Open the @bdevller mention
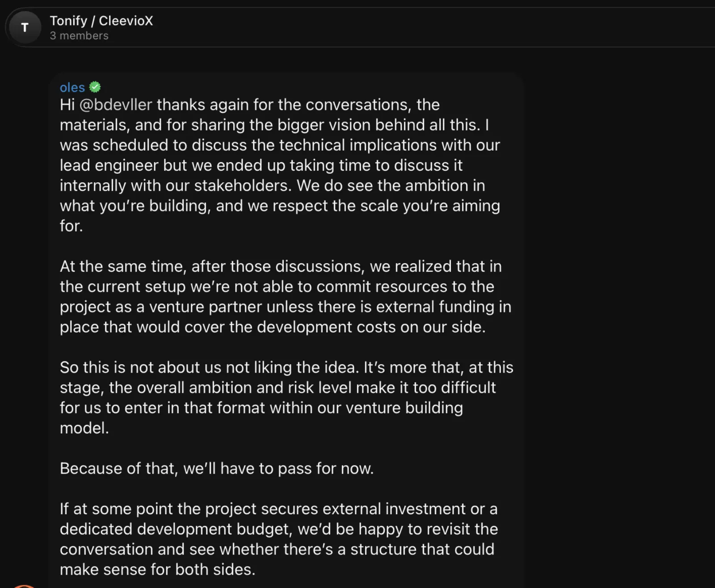Screen dimensions: 715x588 tap(116, 105)
